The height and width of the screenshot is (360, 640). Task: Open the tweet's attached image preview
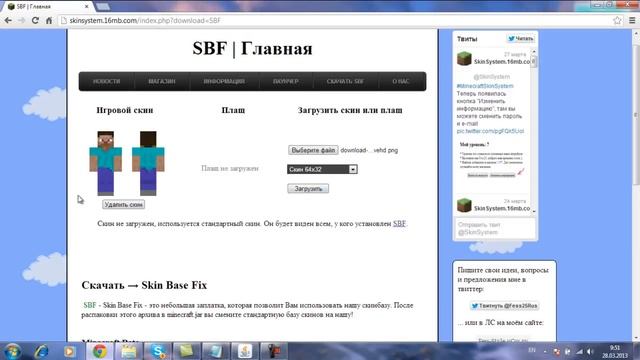coord(492,160)
